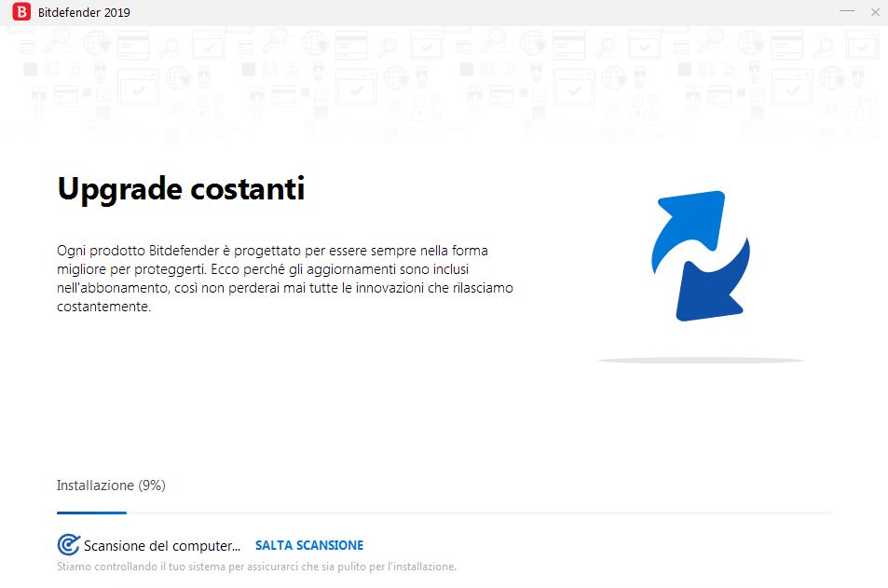The height and width of the screenshot is (588, 888).
Task: Click the paragraph starting Ogni prodotto Bitdefender
Action: click(285, 278)
